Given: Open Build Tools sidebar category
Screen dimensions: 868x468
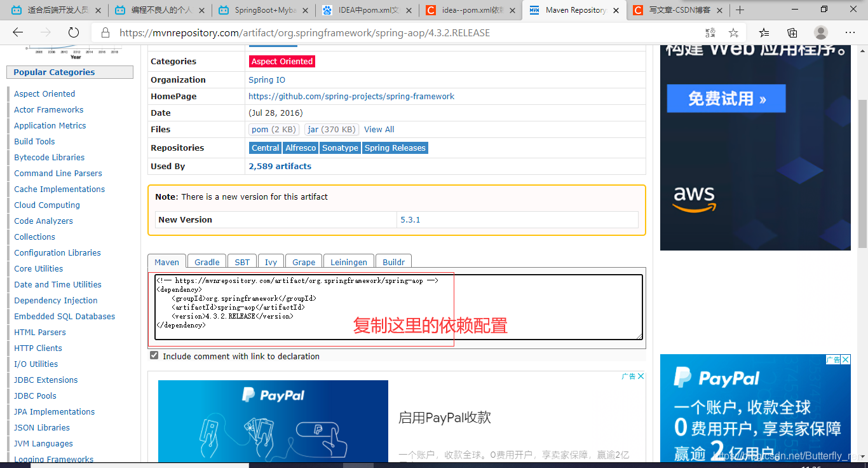Looking at the screenshot, I should (x=34, y=141).
